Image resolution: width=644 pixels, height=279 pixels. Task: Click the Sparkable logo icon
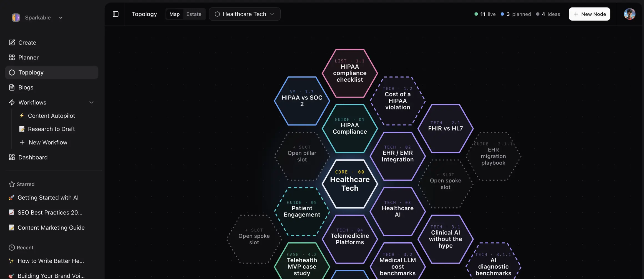click(x=16, y=18)
